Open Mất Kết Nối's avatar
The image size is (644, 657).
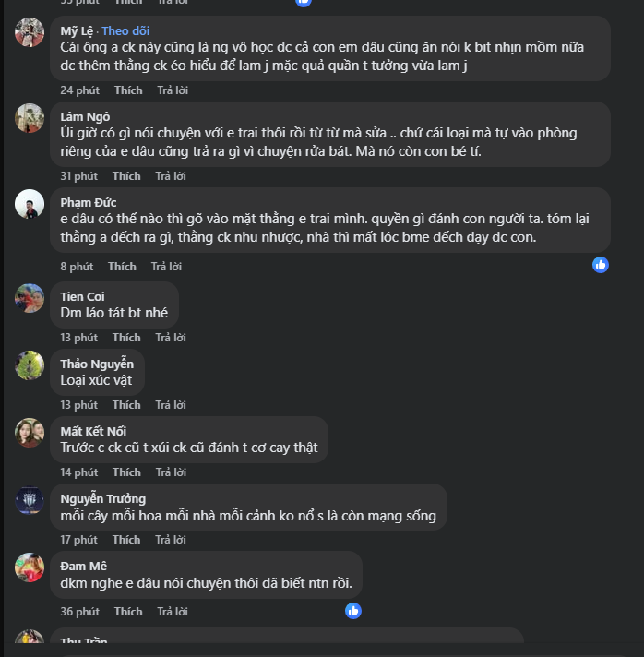(x=30, y=433)
